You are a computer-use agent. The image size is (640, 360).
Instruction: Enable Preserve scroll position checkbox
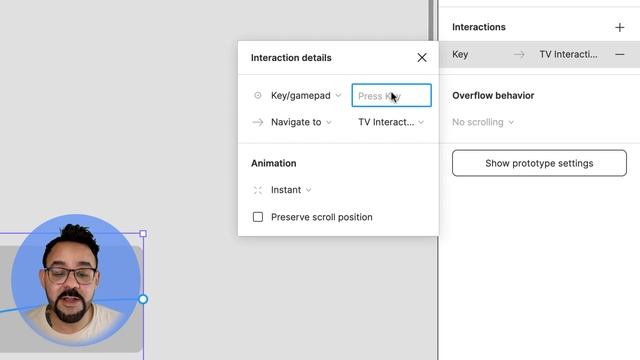258,217
